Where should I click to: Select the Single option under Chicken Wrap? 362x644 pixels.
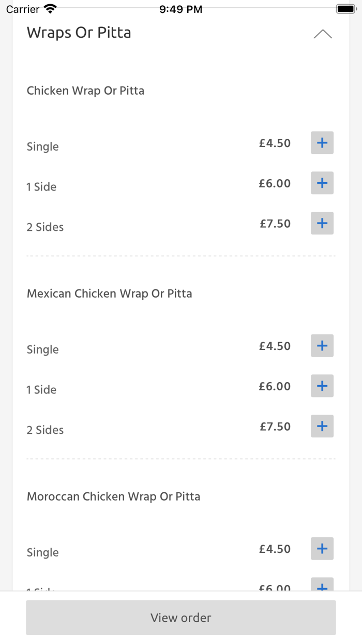pyautogui.click(x=42, y=147)
